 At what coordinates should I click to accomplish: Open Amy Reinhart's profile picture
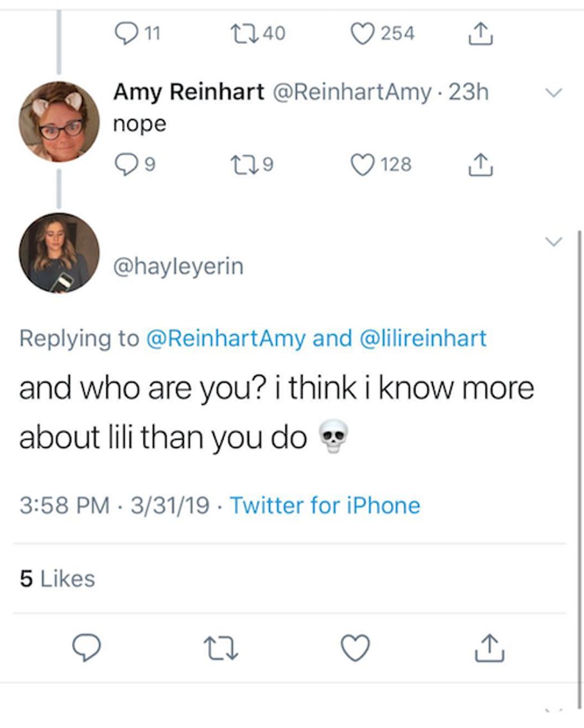60,121
